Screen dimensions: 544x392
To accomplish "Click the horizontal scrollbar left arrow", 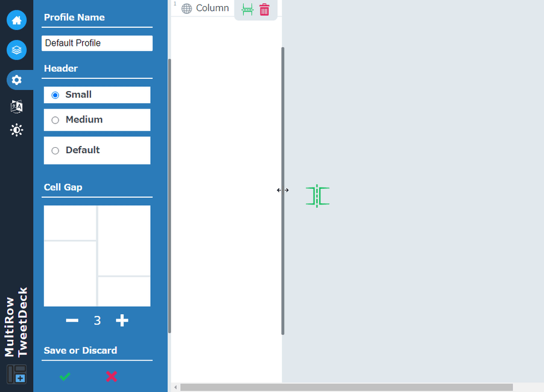I will 176,387.
